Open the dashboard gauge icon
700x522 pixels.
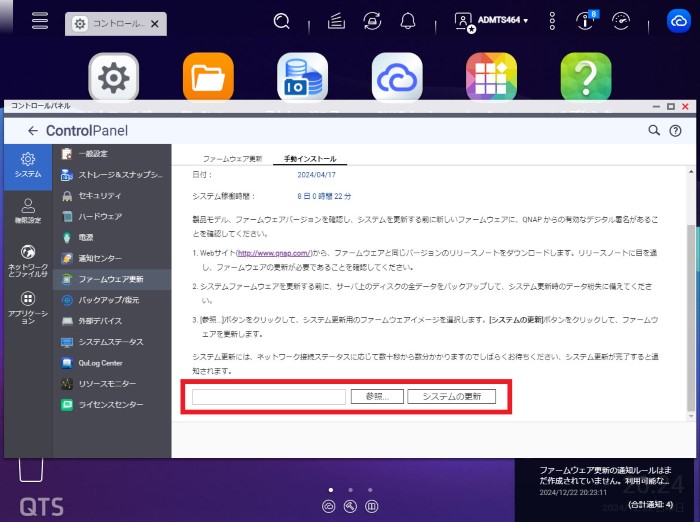point(621,21)
